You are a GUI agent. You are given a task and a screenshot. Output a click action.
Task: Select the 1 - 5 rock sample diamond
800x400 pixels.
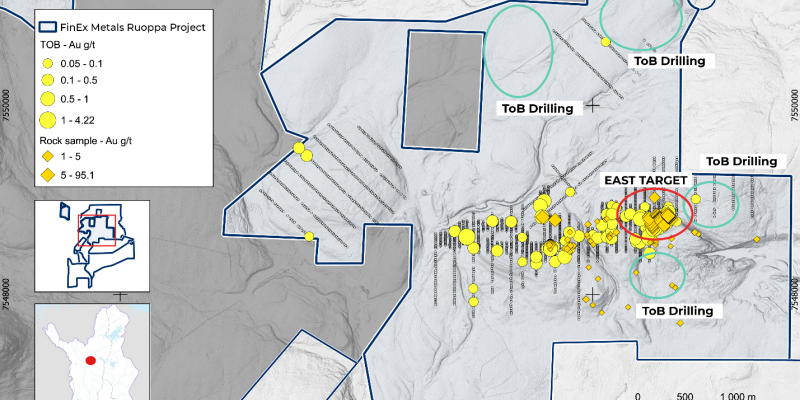tap(47, 158)
